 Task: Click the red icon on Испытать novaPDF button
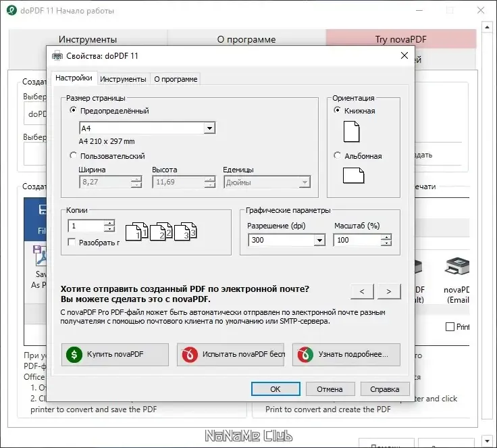190,354
